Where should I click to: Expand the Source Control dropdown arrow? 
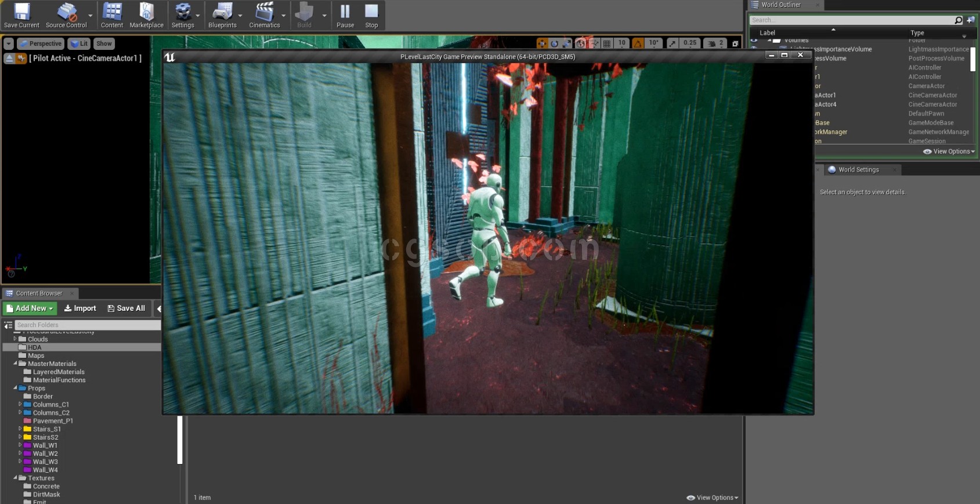[x=91, y=16]
